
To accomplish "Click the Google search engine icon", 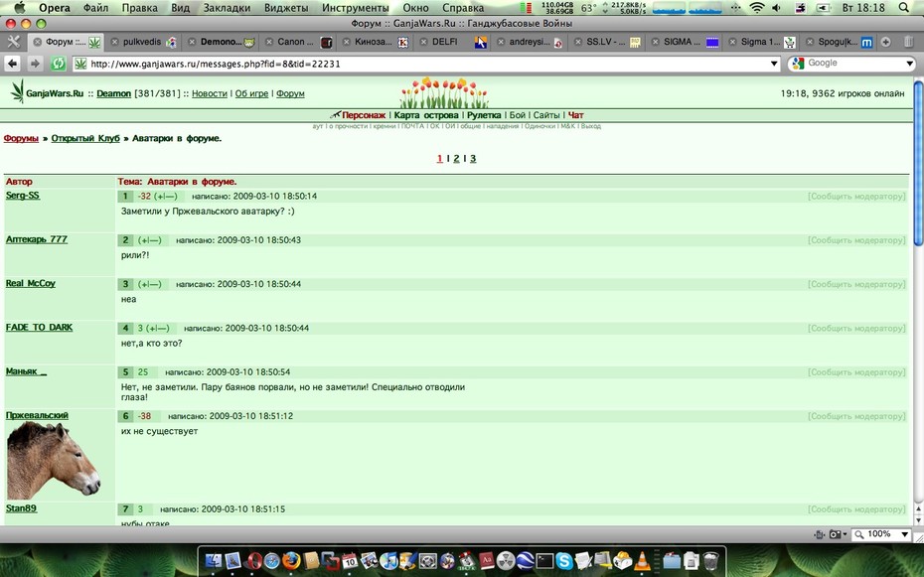I will [799, 64].
